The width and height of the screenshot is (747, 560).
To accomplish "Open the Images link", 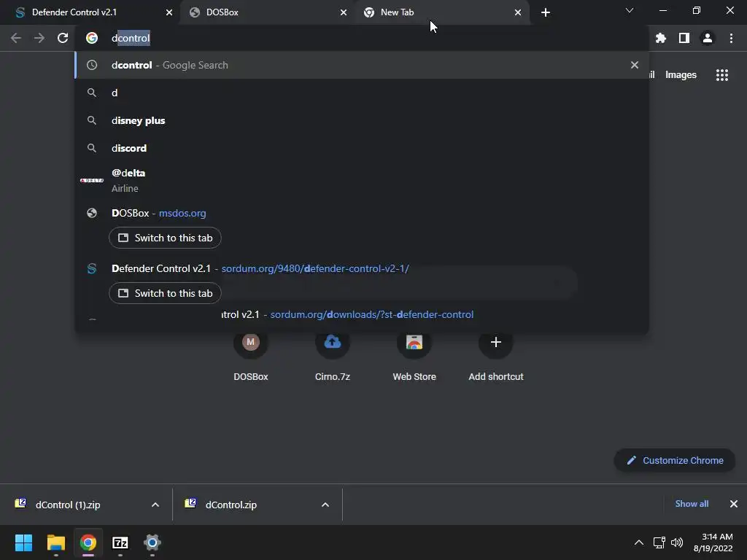I will 681,75.
